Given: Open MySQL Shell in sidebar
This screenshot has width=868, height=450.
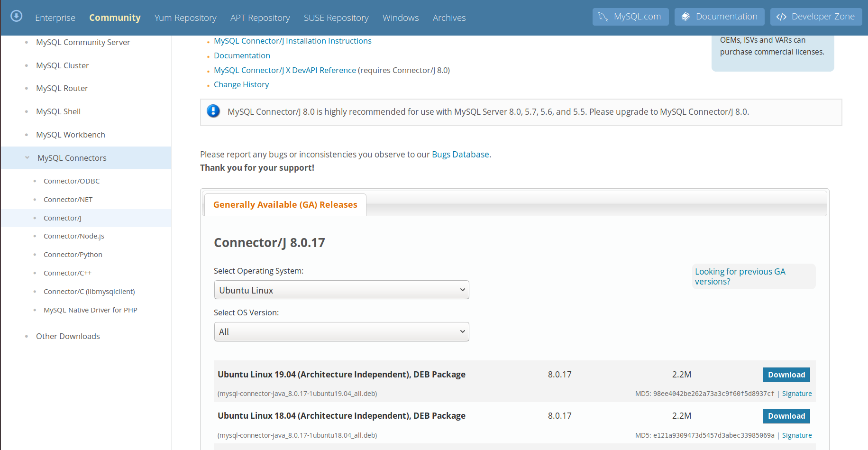Looking at the screenshot, I should [x=58, y=111].
